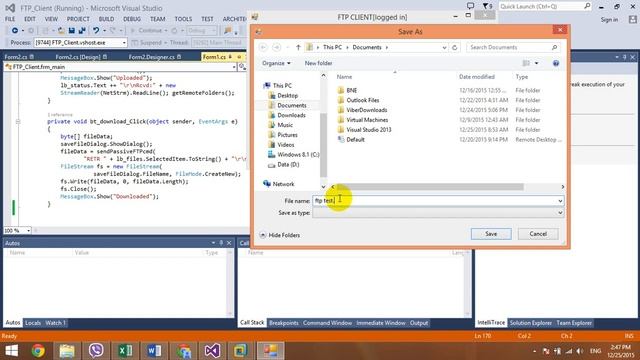Go back using the Save As back arrow

click(263, 47)
